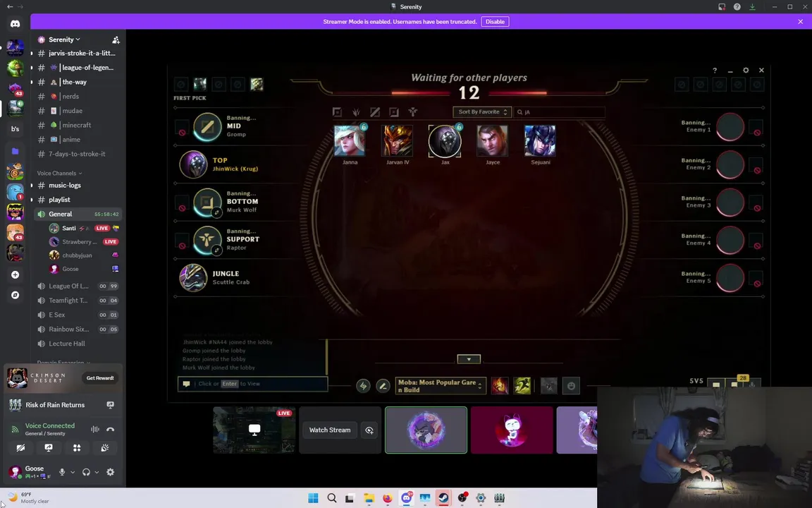Open headphone output options chevron
The height and width of the screenshot is (508, 812).
(97, 472)
